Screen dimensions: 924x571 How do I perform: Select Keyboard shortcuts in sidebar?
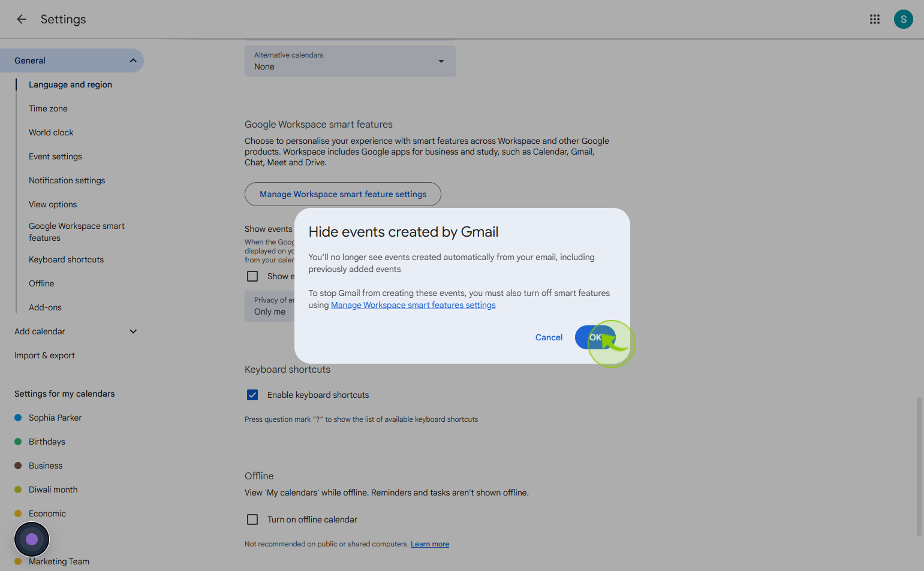click(x=66, y=259)
